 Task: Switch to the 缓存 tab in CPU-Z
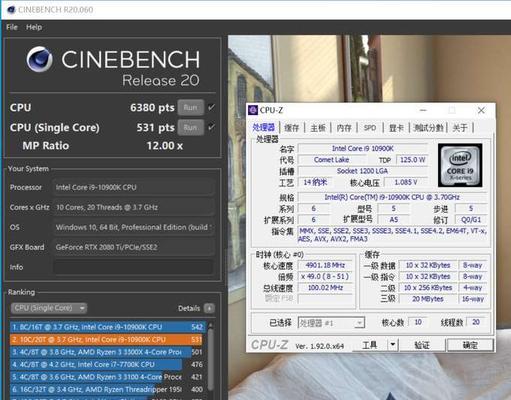(x=292, y=128)
